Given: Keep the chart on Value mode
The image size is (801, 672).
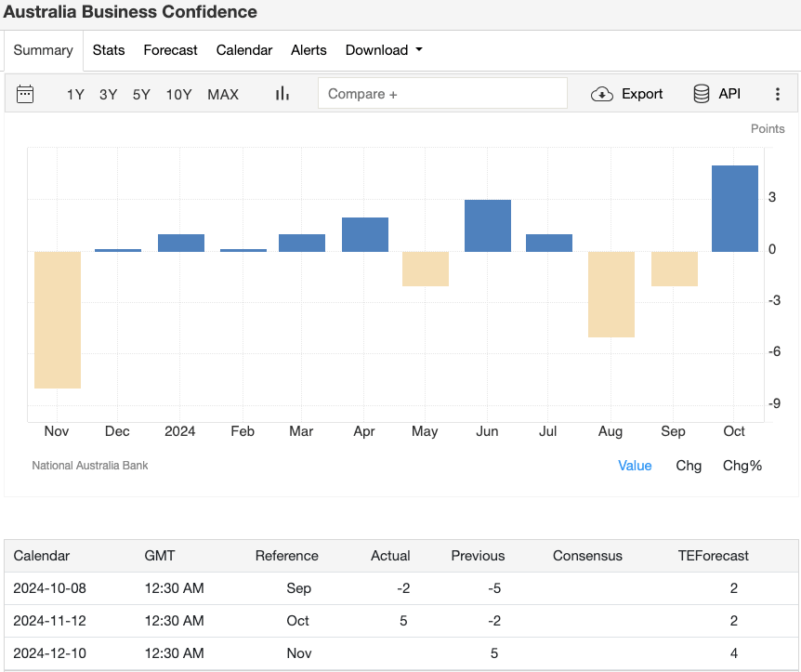Looking at the screenshot, I should tap(635, 465).
